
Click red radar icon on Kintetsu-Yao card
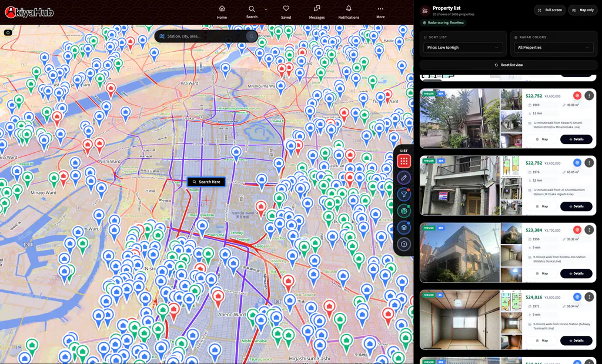[577, 229]
